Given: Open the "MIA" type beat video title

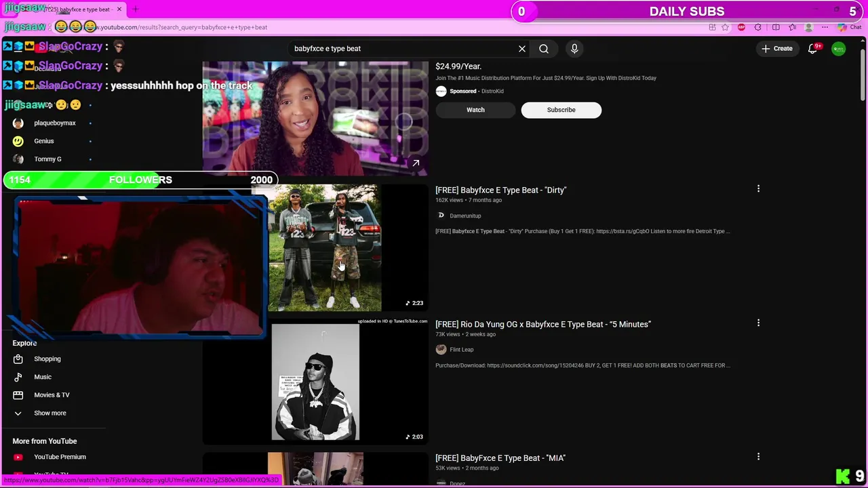Looking at the screenshot, I should pyautogui.click(x=500, y=458).
